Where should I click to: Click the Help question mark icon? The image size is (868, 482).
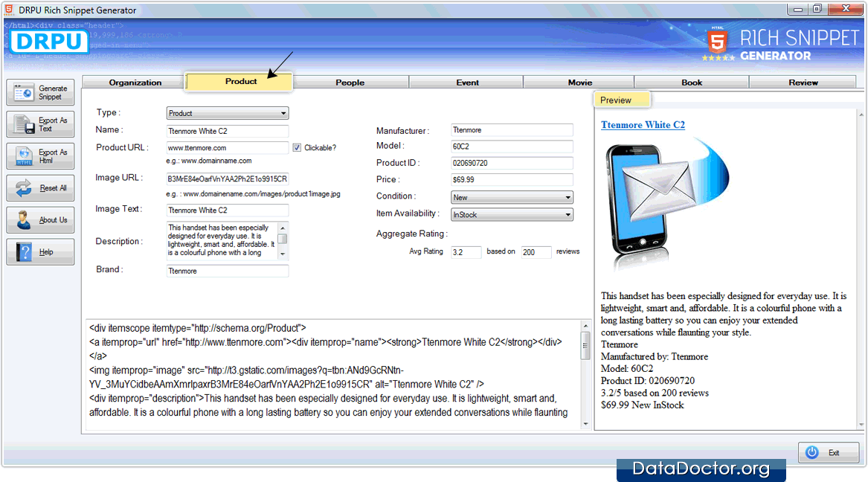tap(24, 252)
